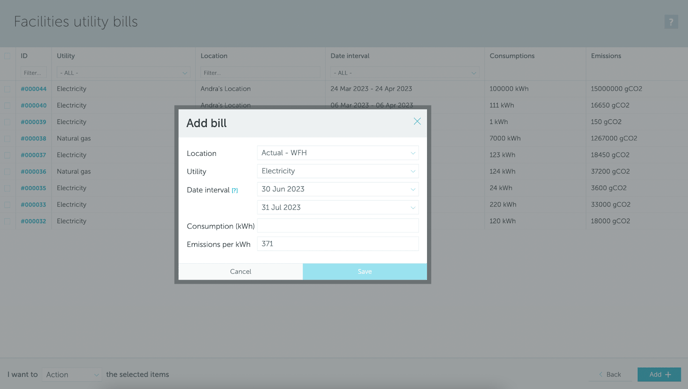Check the box for bill #000040
The height and width of the screenshot is (389, 688).
coord(7,105)
